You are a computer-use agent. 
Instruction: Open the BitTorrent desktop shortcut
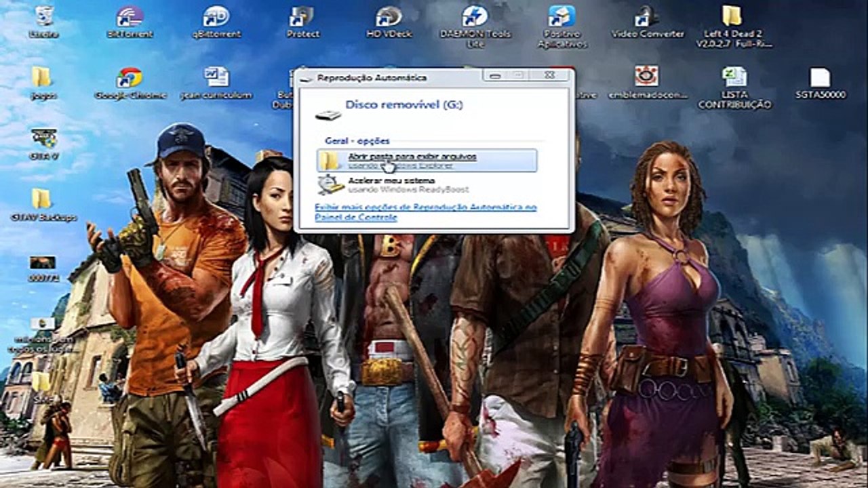(x=130, y=21)
